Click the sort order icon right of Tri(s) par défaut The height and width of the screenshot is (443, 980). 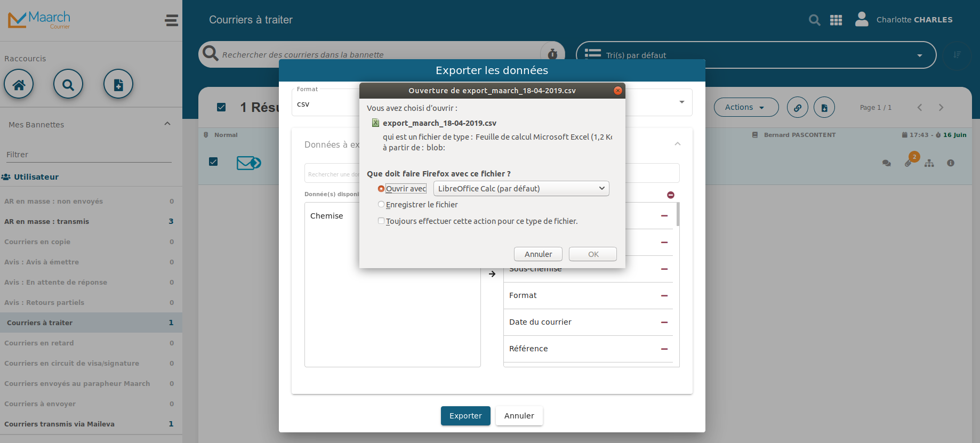click(x=957, y=54)
